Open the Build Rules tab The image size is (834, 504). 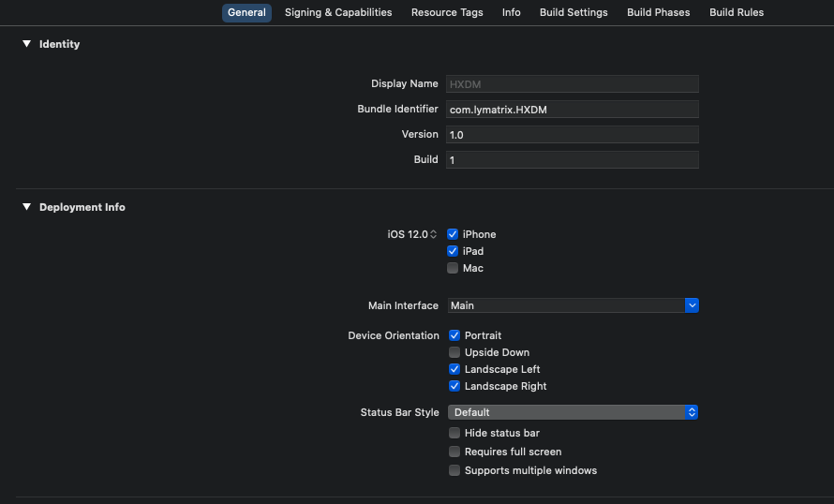[737, 12]
